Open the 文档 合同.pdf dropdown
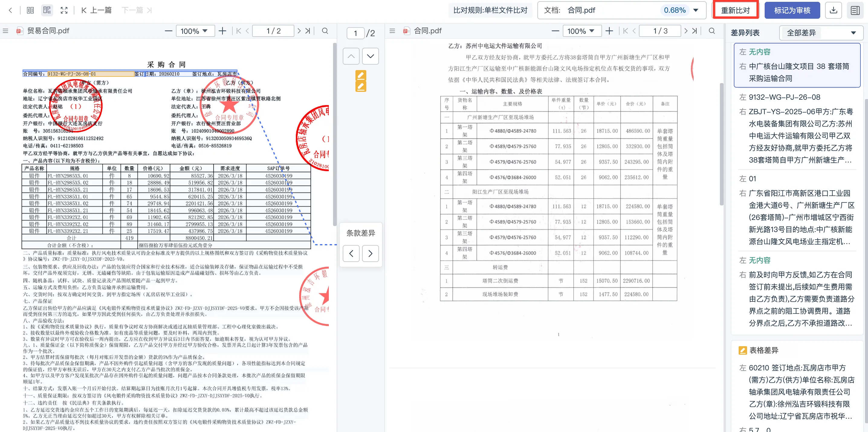Screen dimensions: 868x432 tap(621, 10)
